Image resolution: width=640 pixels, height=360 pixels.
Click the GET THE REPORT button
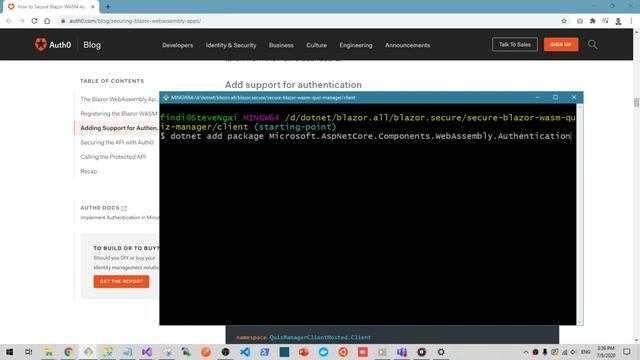pos(121,281)
